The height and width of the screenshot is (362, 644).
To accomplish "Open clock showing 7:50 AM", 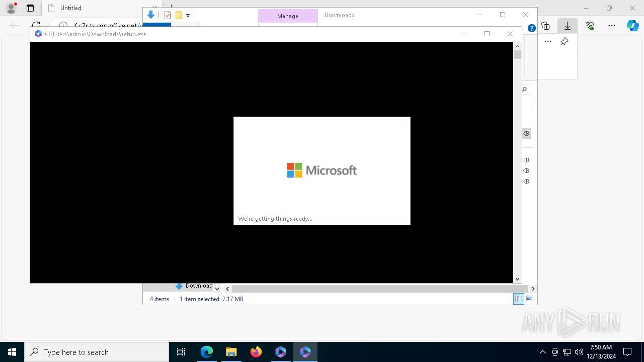I will pos(601,352).
